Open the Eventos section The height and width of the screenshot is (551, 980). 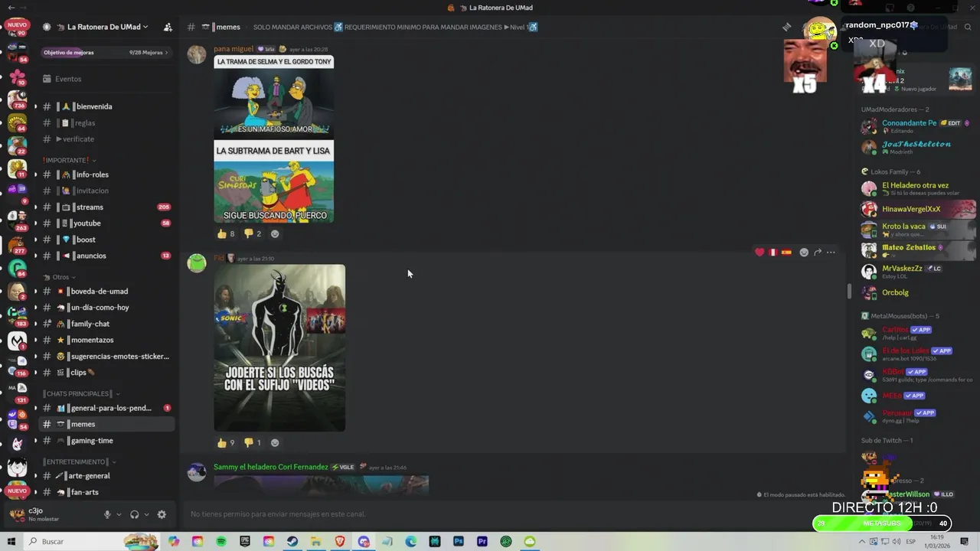pos(106,79)
